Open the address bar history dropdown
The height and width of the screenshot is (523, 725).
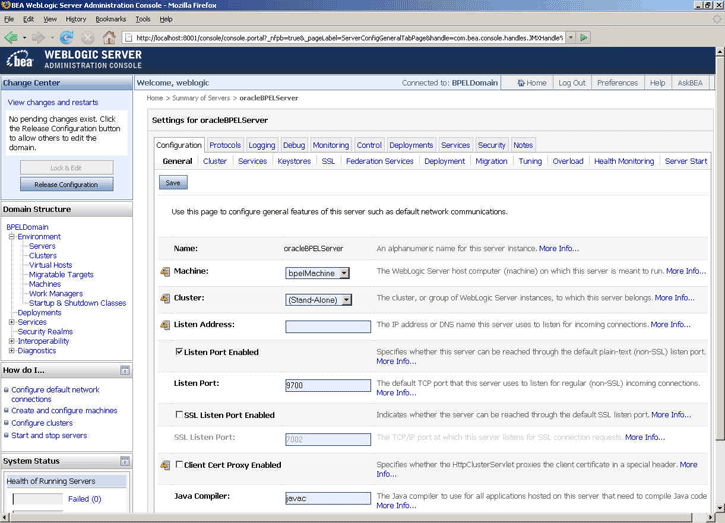(x=571, y=37)
